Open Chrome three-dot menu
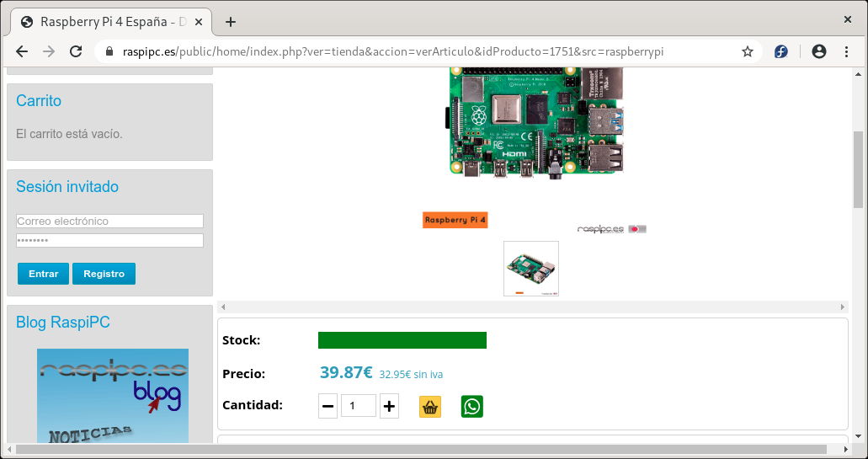 tap(846, 51)
